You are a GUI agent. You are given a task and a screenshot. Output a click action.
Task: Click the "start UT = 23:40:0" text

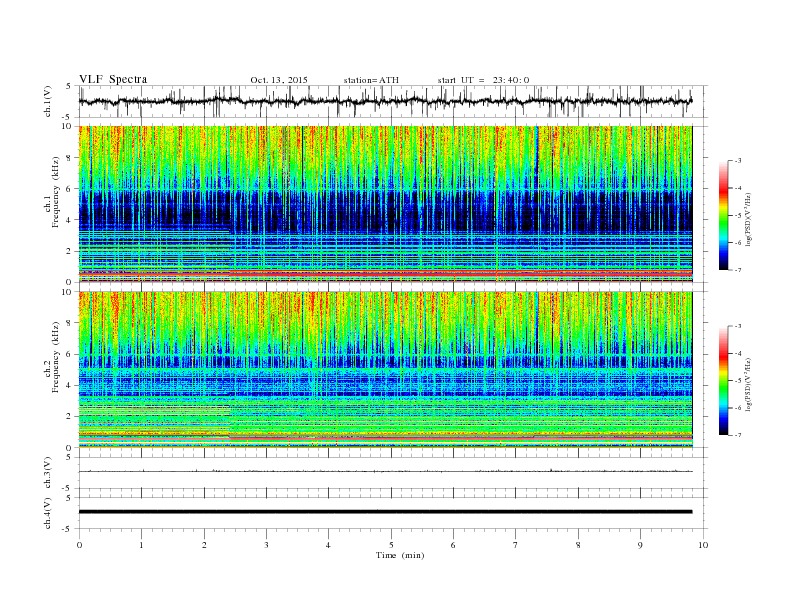point(483,80)
